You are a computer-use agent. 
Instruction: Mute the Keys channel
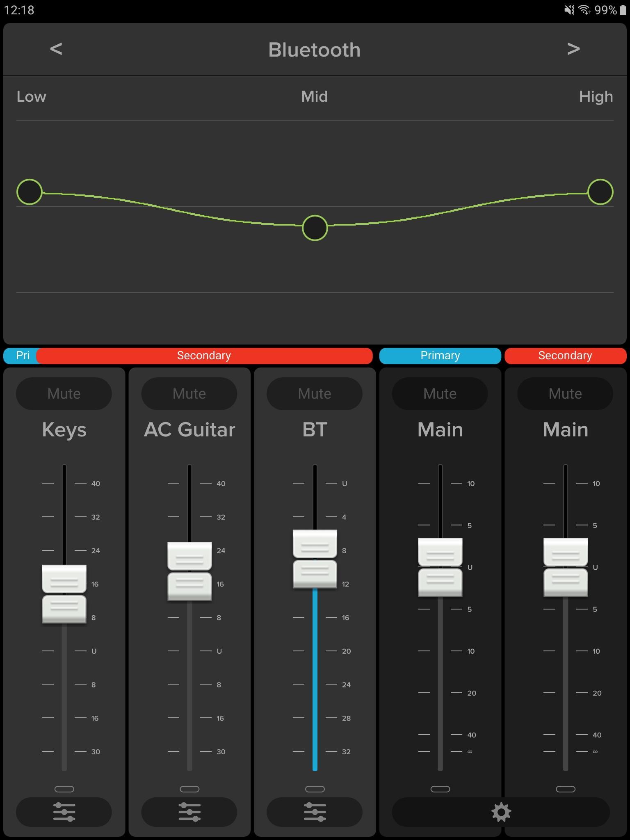pos(64,394)
